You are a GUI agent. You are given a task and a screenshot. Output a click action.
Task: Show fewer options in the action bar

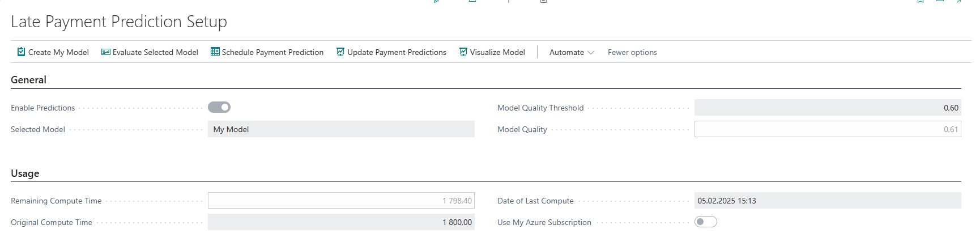pos(632,52)
